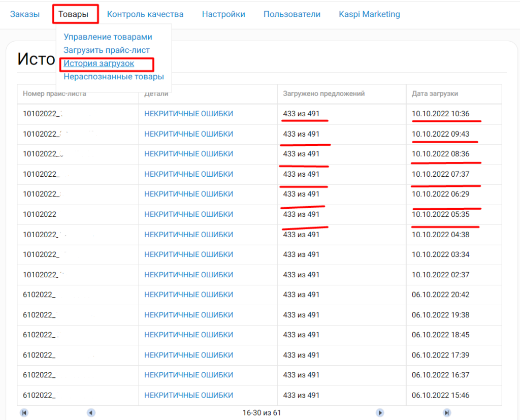Open the Товары menu

(73, 14)
